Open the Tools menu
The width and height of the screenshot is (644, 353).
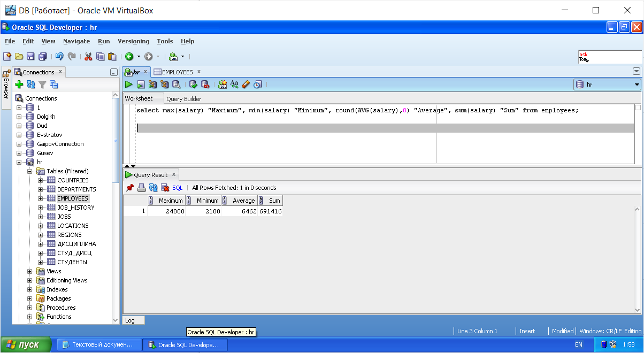[165, 41]
